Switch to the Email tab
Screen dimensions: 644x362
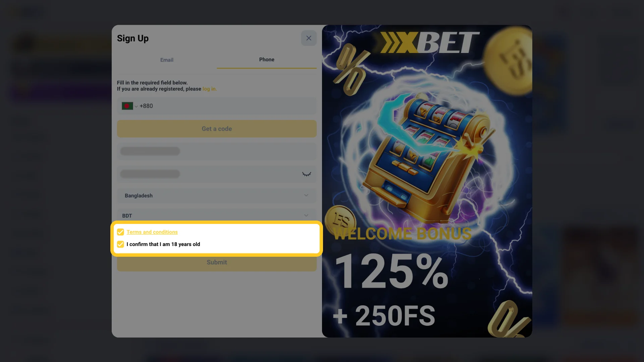tap(167, 60)
